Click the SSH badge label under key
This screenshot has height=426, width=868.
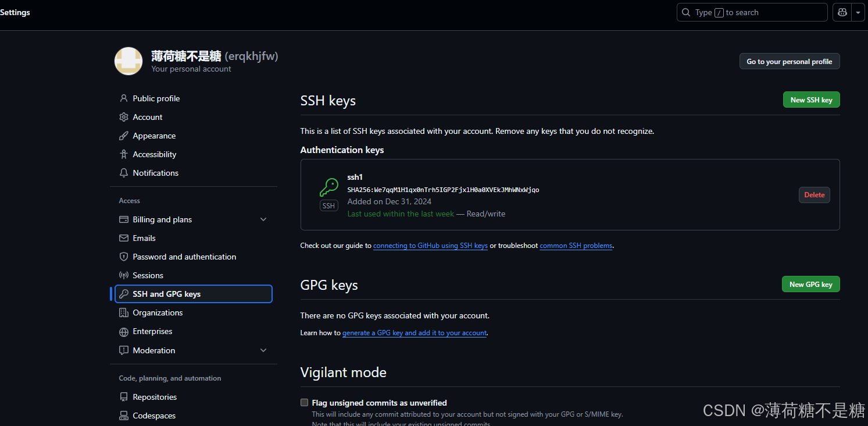click(329, 205)
